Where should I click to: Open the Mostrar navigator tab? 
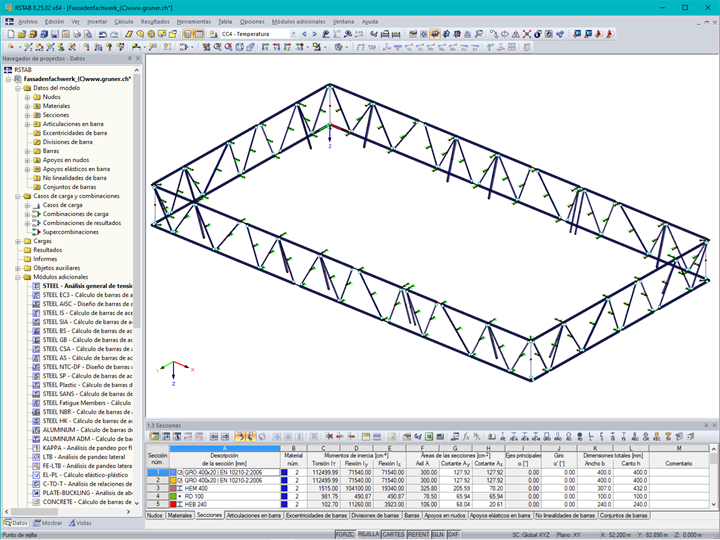[x=48, y=523]
